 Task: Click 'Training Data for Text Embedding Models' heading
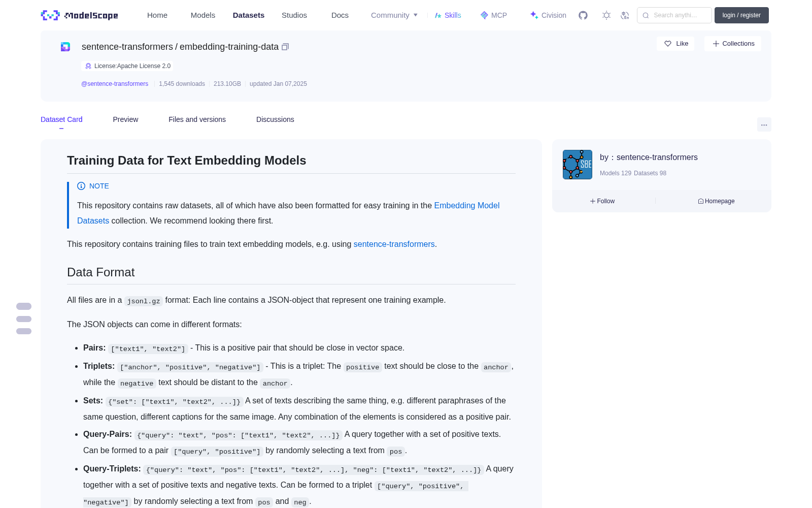(x=187, y=161)
